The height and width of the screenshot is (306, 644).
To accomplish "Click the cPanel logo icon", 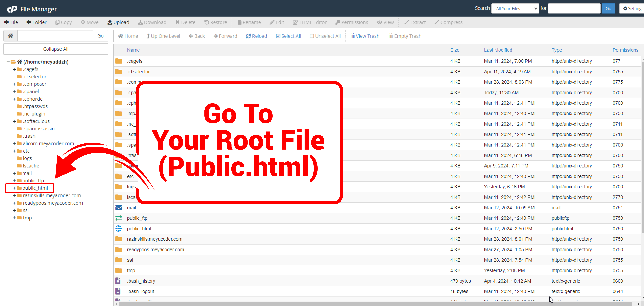I will tap(12, 9).
